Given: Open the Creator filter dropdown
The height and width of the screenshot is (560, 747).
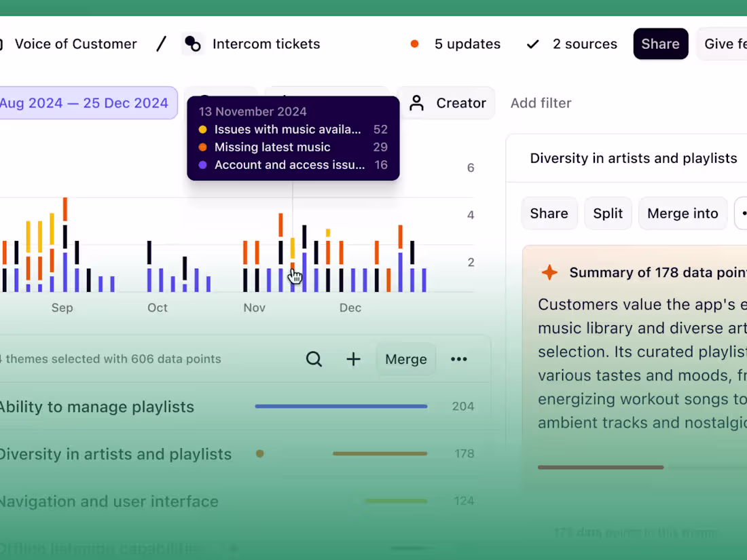Looking at the screenshot, I should tap(447, 103).
